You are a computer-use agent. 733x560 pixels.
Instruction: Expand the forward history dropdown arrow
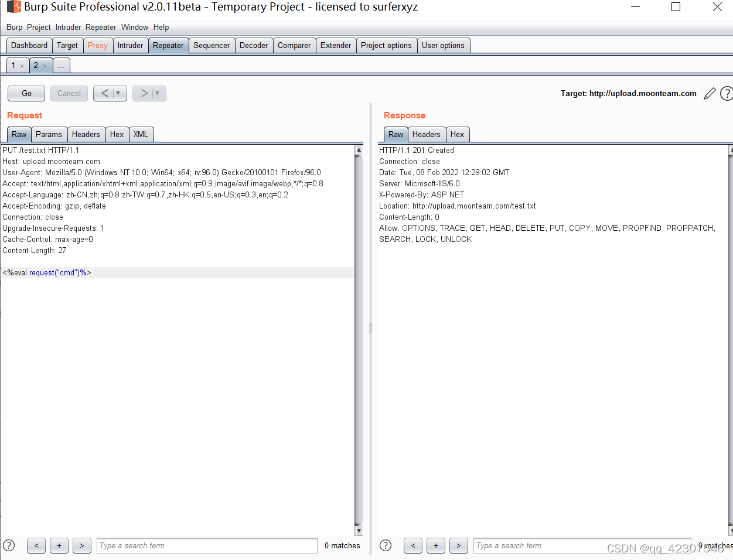158,93
